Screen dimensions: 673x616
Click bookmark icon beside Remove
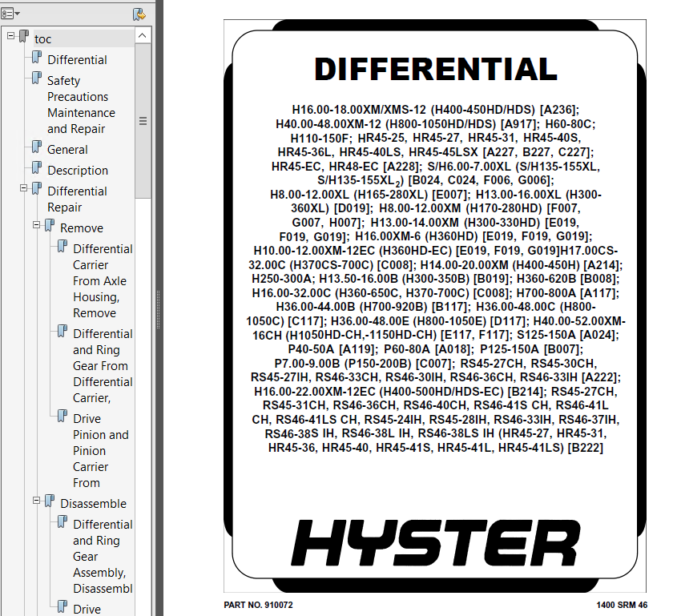coord(50,225)
